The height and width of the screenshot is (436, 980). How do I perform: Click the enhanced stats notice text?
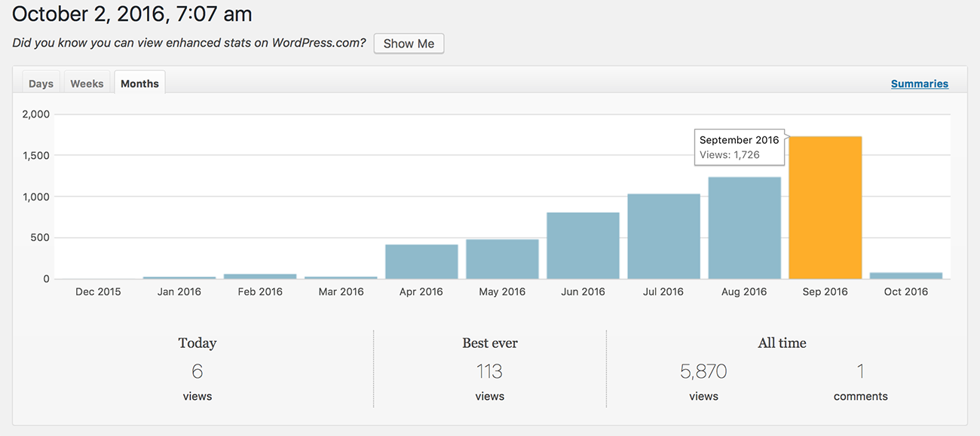pos(189,43)
